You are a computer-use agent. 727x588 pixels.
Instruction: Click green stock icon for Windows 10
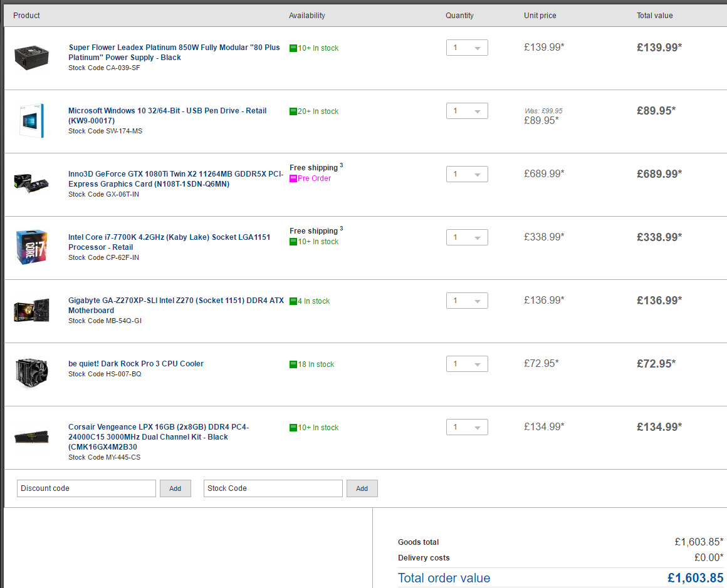tap(293, 111)
